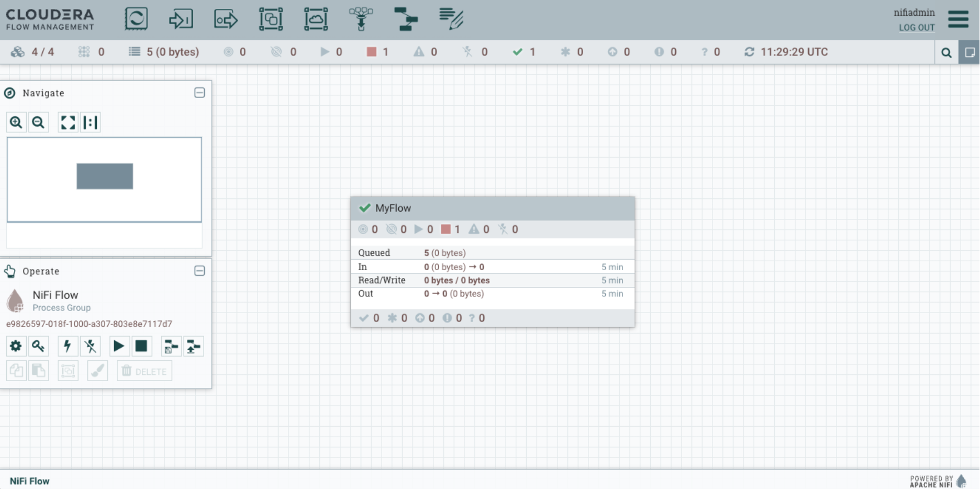The image size is (980, 489).
Task: Open the search field in the status bar
Action: pyautogui.click(x=946, y=52)
